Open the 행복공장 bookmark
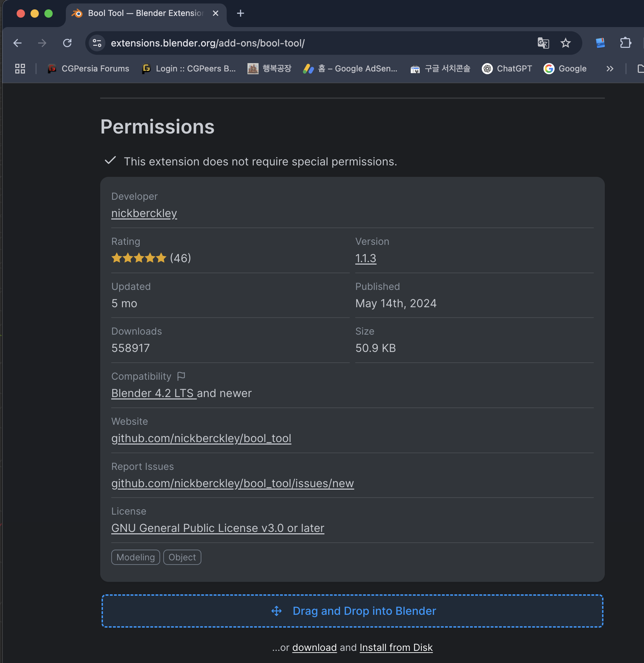 (269, 69)
